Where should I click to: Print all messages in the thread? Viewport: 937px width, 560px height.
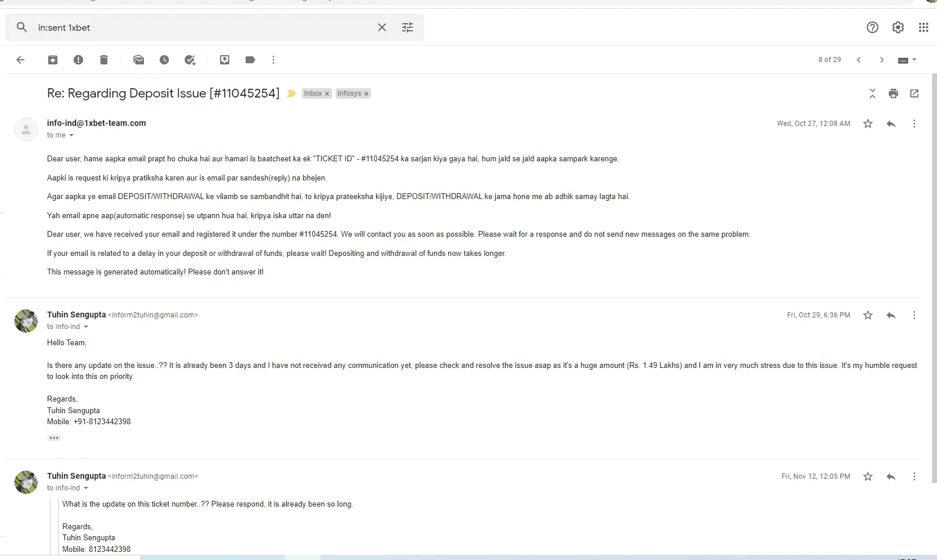coord(893,93)
